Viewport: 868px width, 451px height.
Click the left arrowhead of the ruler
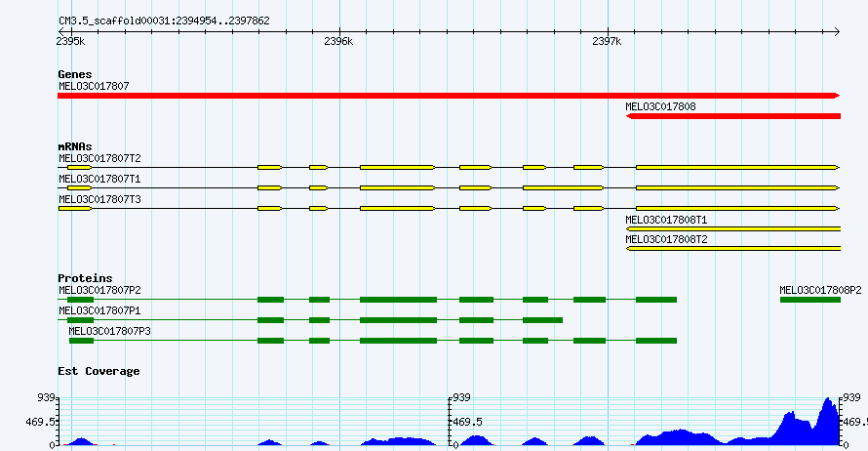60,31
